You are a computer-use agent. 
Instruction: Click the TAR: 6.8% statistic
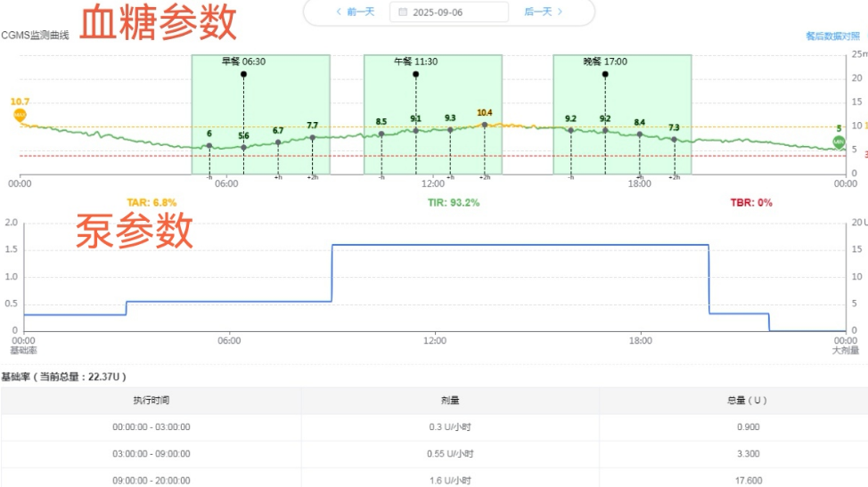click(x=151, y=203)
